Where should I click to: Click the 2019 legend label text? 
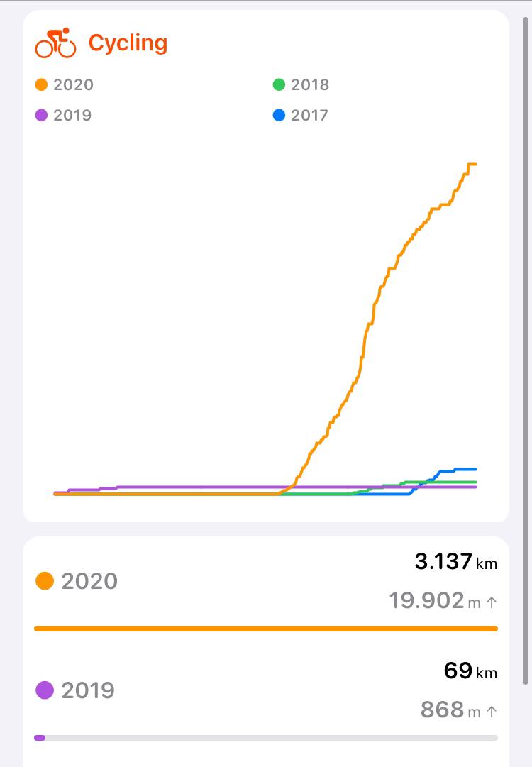(x=72, y=115)
